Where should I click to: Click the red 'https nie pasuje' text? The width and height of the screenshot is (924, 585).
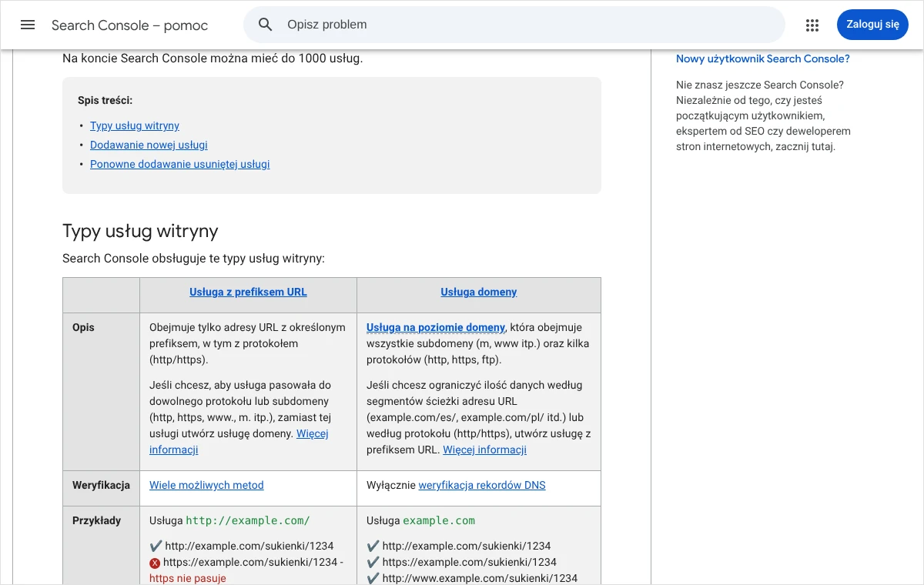[x=188, y=578]
